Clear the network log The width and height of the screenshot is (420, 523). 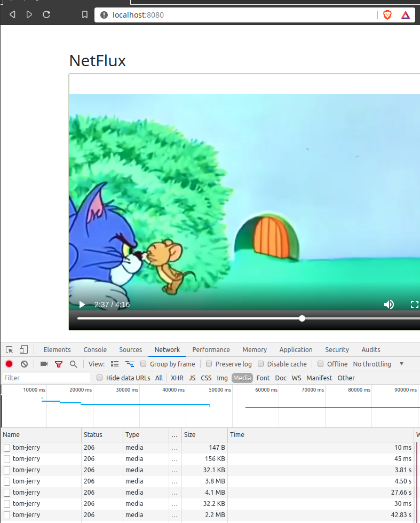coord(24,364)
